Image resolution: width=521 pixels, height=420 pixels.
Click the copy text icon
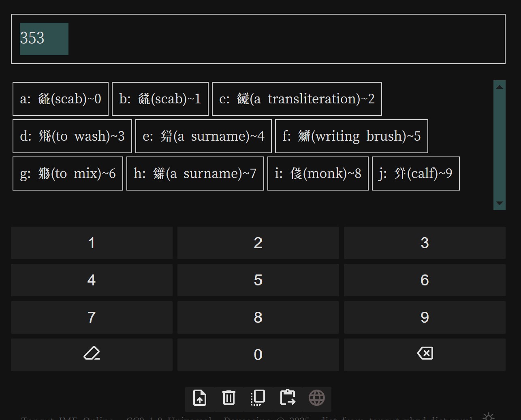coord(258,398)
